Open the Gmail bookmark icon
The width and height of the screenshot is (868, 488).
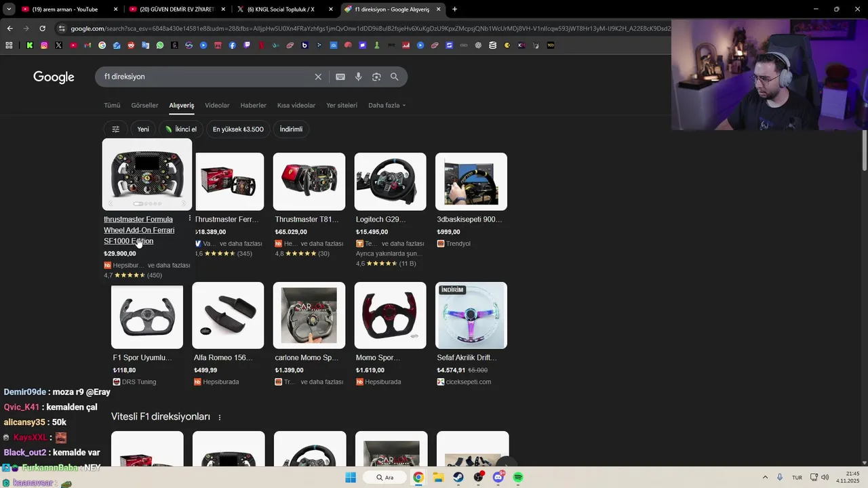87,45
